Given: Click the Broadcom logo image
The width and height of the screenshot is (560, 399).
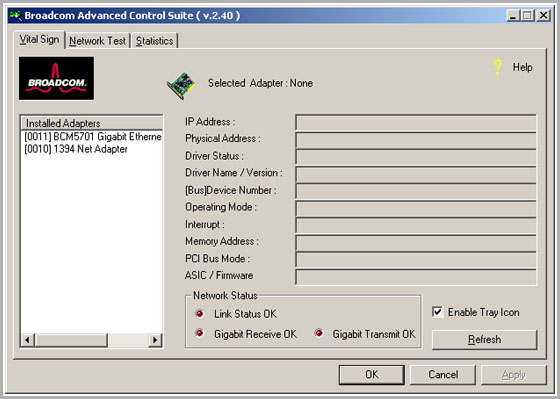Looking at the screenshot, I should (x=56, y=78).
